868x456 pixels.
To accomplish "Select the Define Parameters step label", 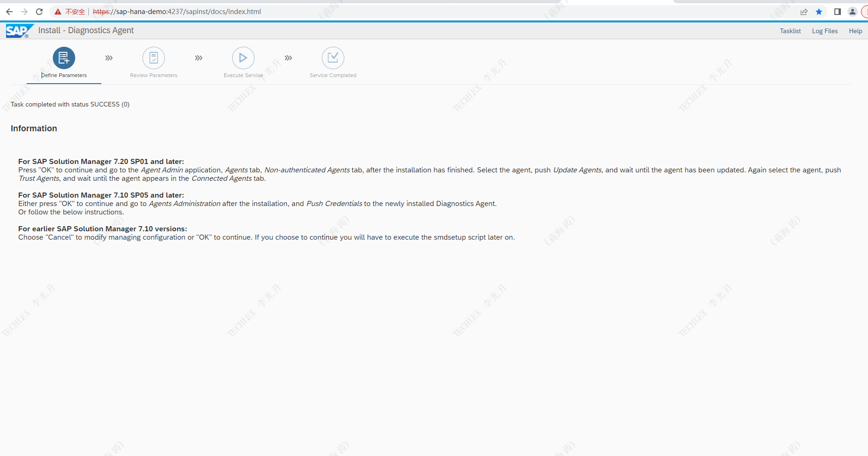I will pos(64,75).
